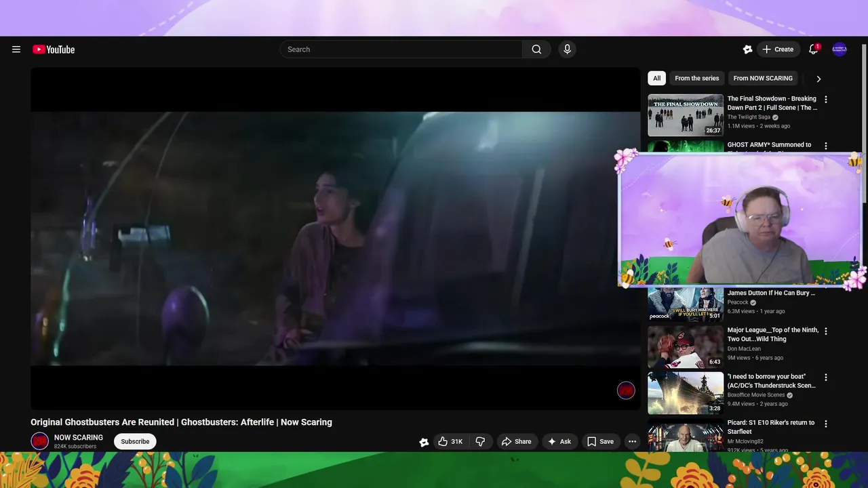Screen dimensions: 868x488
Task: Open options for The Final Showdown video
Action: coord(825,100)
